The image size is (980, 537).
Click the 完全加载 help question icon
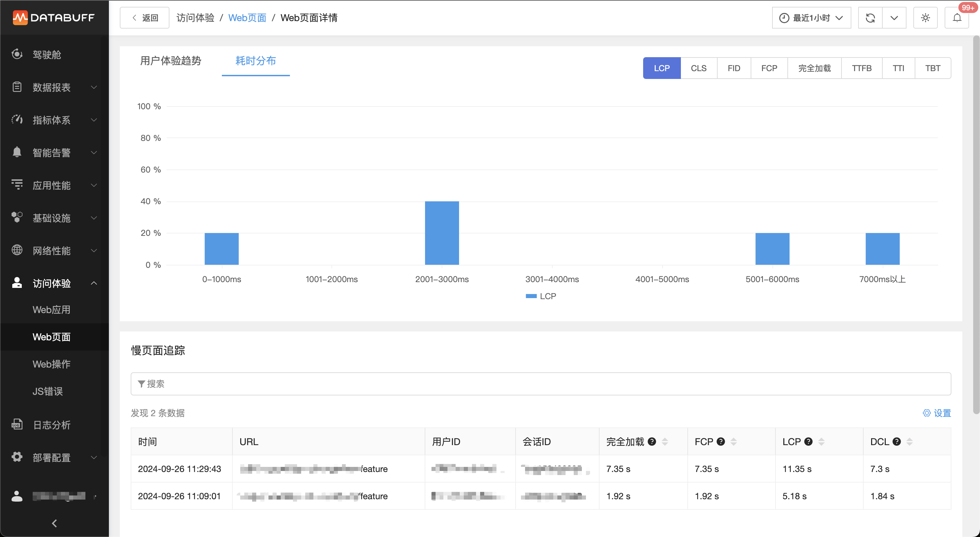click(652, 442)
